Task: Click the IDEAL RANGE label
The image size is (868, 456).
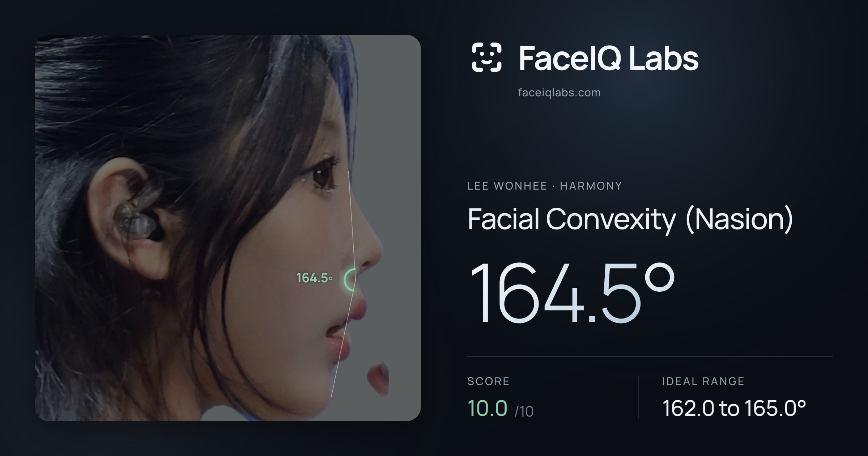Action: (703, 381)
